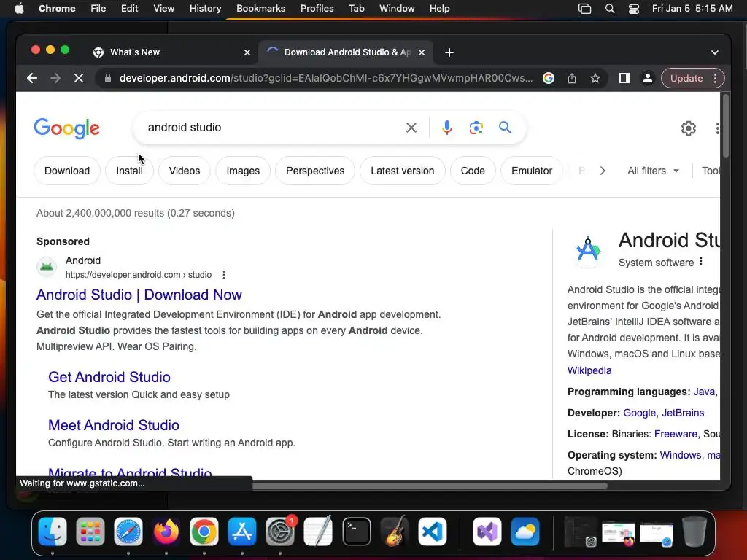Open a new tab with the plus button
Image resolution: width=747 pixels, height=560 pixels.
[x=449, y=52]
